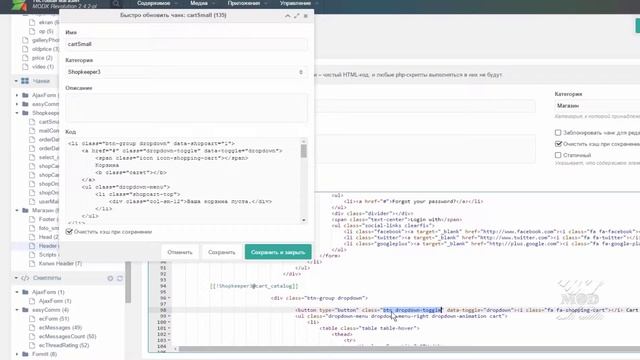Click Сохранить и закрыть button
The image size is (640, 360).
(278, 252)
